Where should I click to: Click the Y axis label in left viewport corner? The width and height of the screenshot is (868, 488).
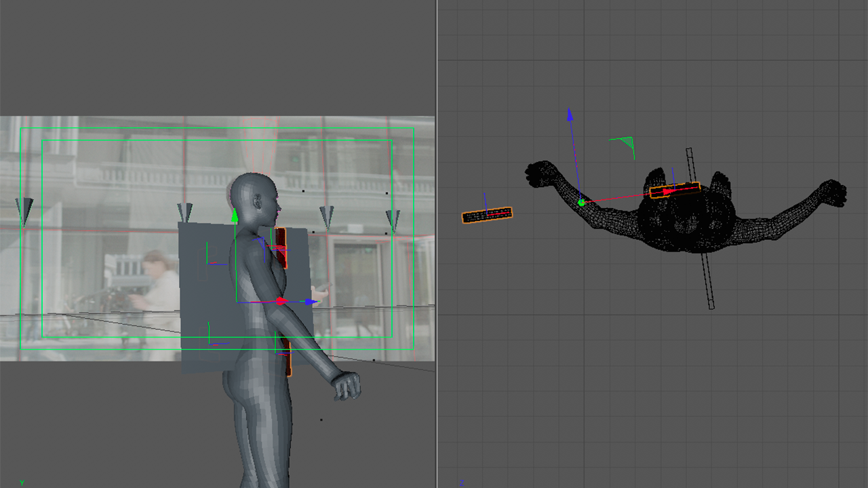[22, 483]
